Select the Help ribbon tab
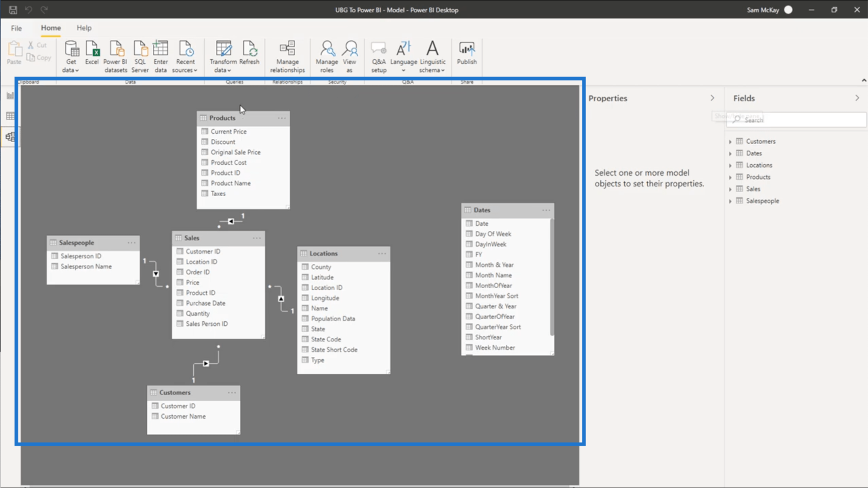The width and height of the screenshot is (868, 488). (84, 28)
